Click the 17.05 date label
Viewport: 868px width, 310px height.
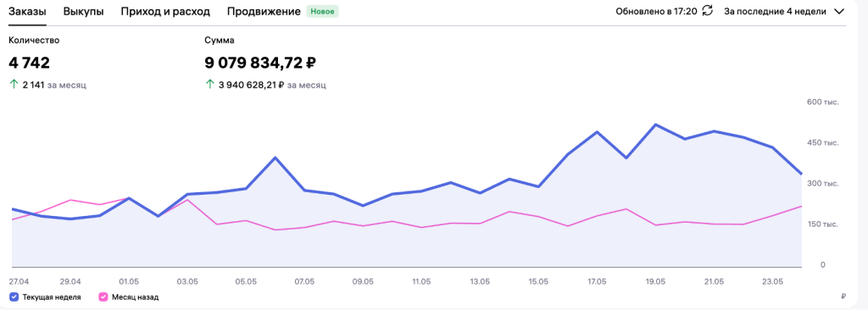(x=597, y=281)
